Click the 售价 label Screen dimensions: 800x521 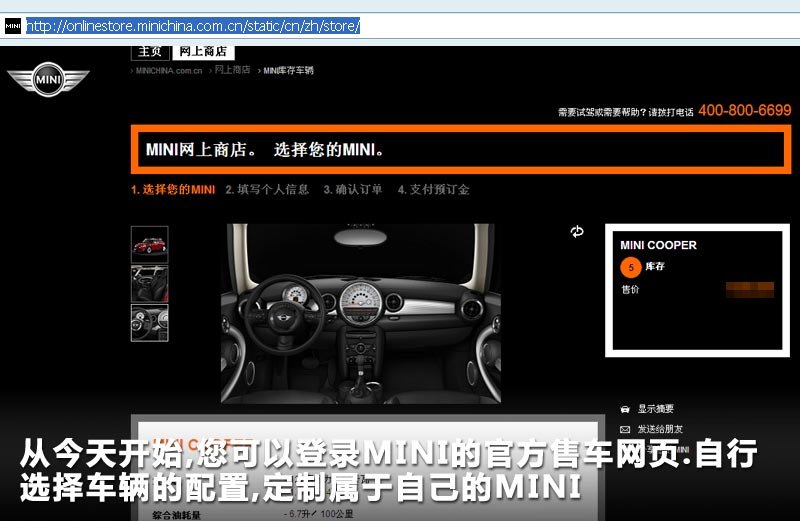pyautogui.click(x=630, y=290)
